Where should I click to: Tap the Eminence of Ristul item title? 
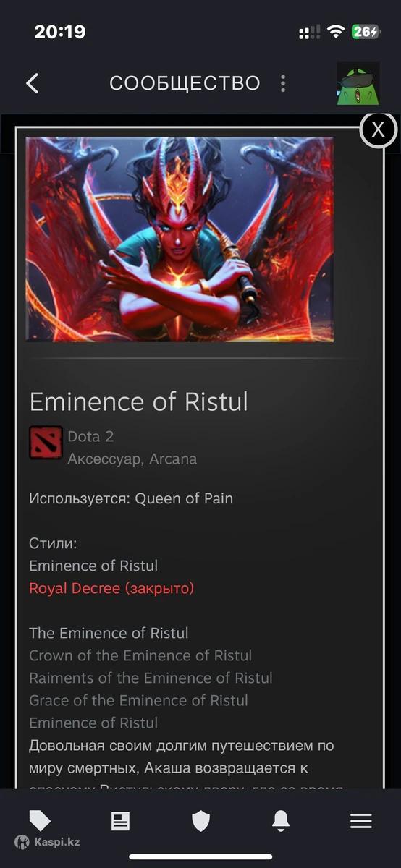138,401
